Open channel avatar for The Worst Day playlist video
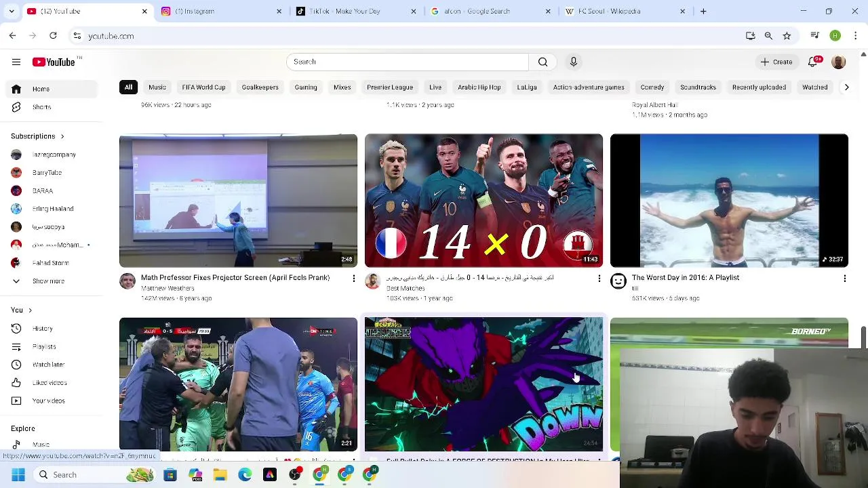 (x=618, y=281)
